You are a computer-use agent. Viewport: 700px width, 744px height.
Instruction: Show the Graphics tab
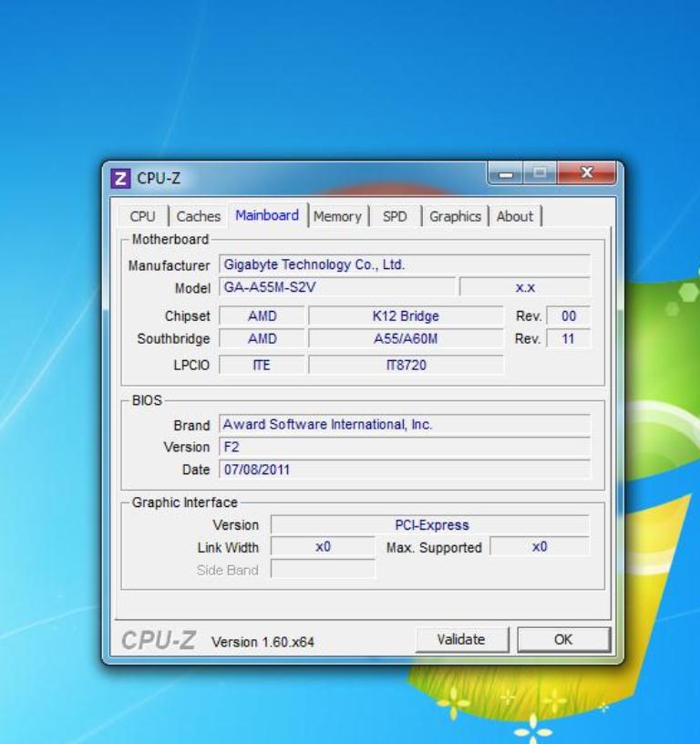pos(456,216)
